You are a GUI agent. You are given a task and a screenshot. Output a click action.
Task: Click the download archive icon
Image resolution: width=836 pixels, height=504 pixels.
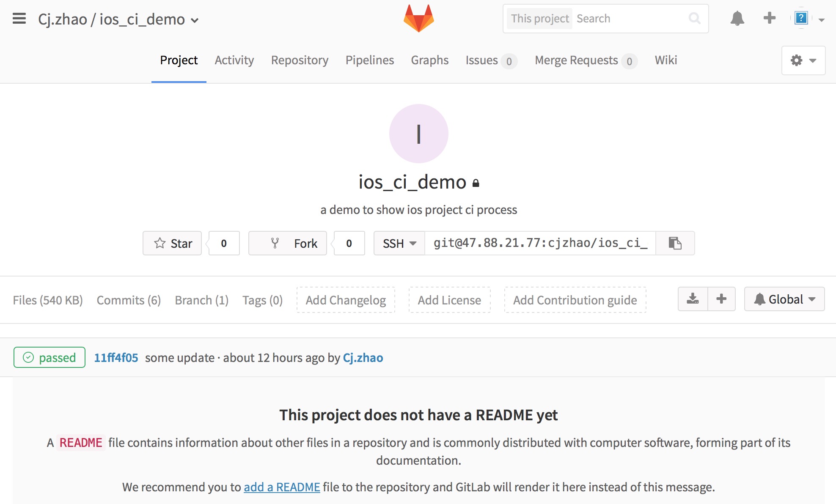pyautogui.click(x=691, y=299)
